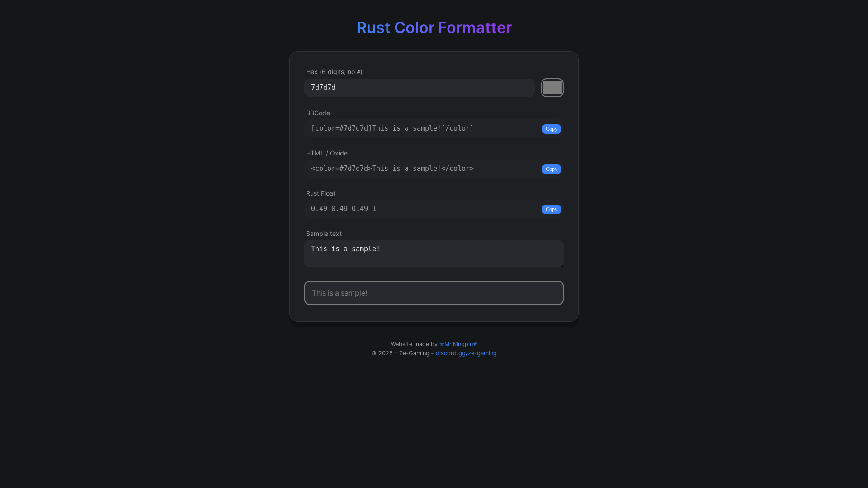
Task: Click the 'Website made by' footer text
Action: 414,344
